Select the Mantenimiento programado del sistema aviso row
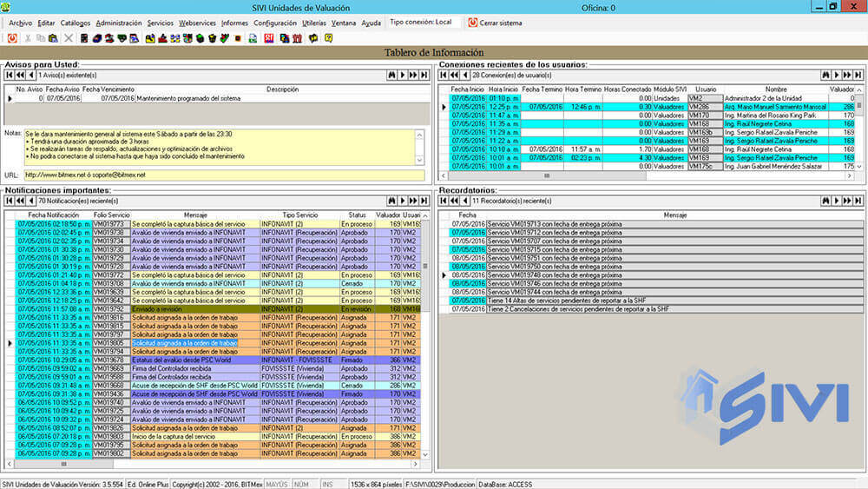Screen dimensions: 868x489 pyautogui.click(x=222, y=98)
